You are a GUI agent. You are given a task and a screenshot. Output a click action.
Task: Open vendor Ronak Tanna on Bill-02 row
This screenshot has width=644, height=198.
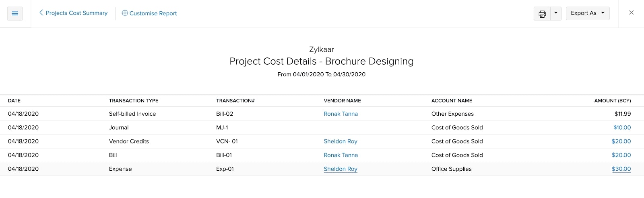(x=341, y=114)
